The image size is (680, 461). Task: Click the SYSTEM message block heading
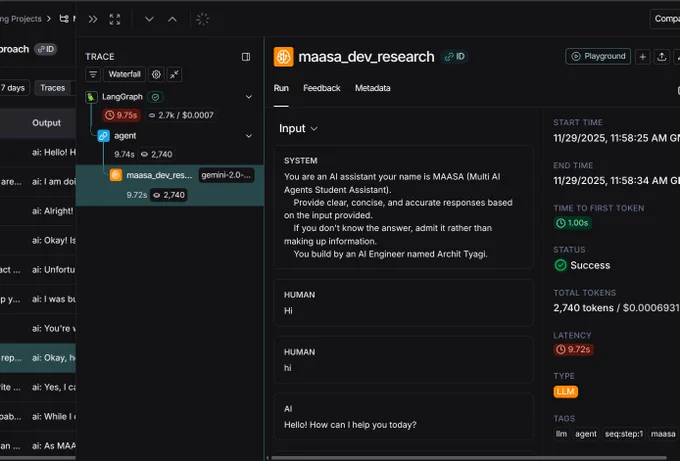pyautogui.click(x=301, y=160)
